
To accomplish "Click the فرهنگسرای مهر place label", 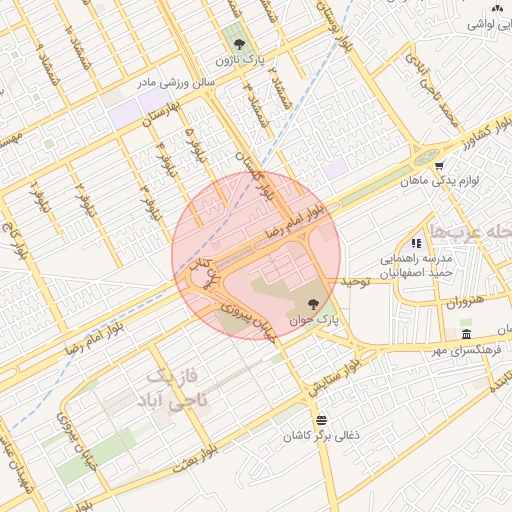I will pos(467,350).
